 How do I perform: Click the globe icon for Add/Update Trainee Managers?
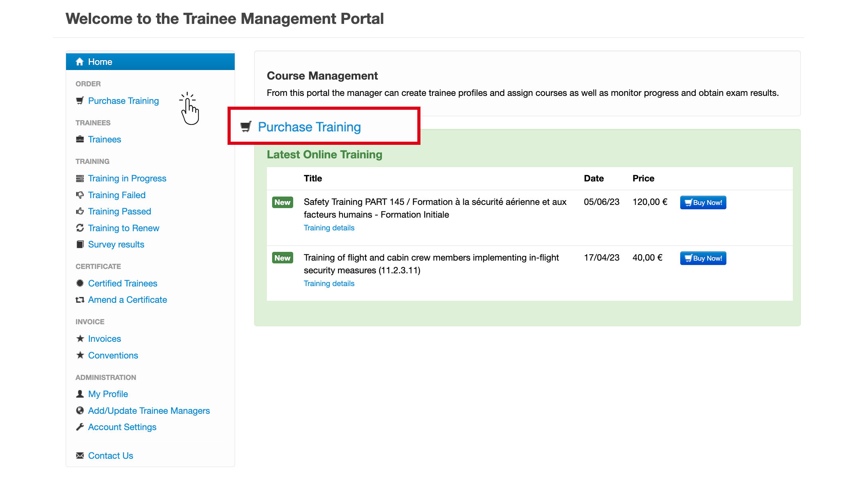(x=80, y=411)
